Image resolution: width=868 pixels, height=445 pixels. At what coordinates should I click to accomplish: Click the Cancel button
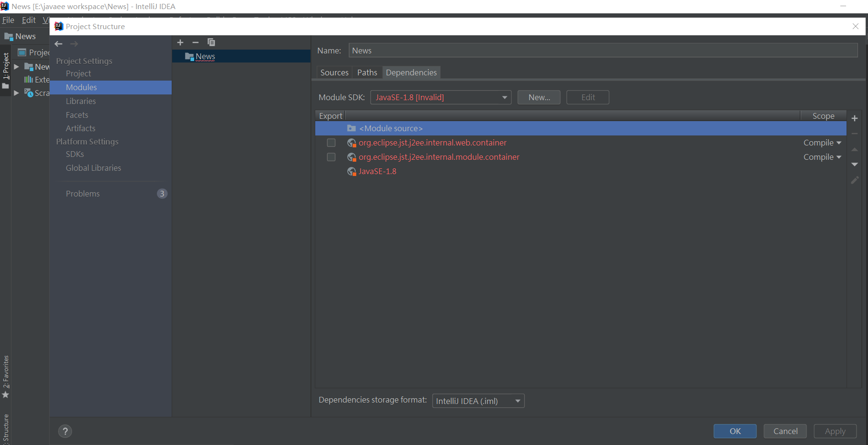click(x=785, y=431)
